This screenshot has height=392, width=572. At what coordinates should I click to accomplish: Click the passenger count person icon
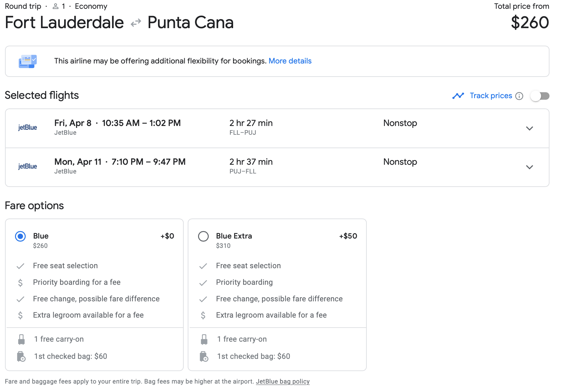point(56,6)
